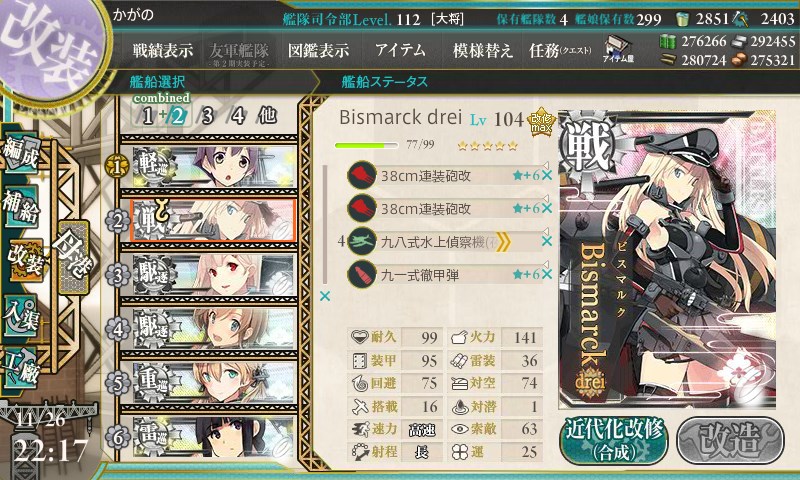Open the アイテム屋 item shop icon

coord(617,49)
